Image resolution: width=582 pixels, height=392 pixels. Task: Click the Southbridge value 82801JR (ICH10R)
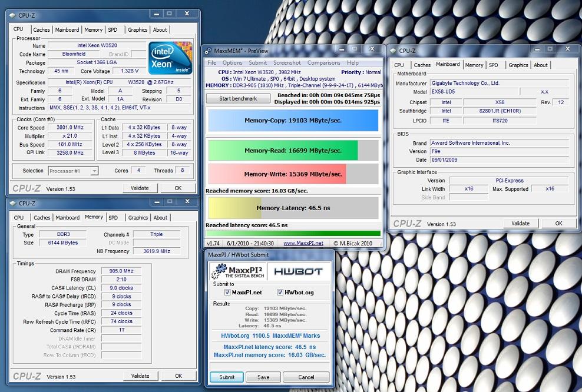[x=500, y=111]
